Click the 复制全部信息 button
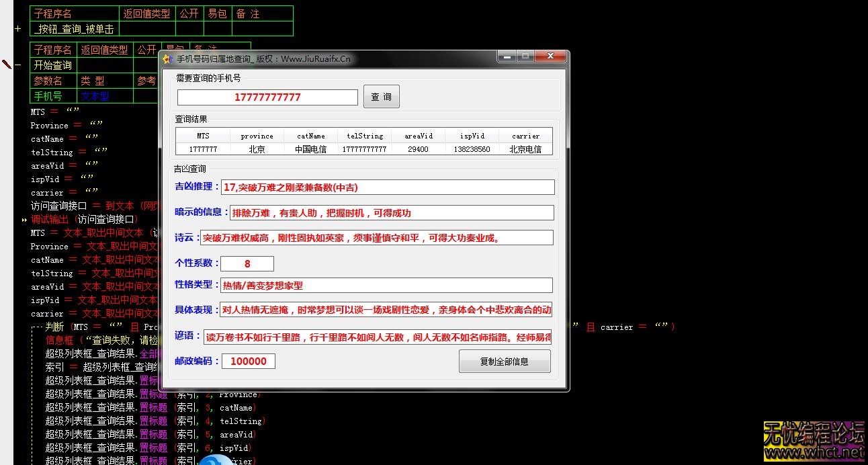The width and height of the screenshot is (868, 465). click(x=505, y=362)
